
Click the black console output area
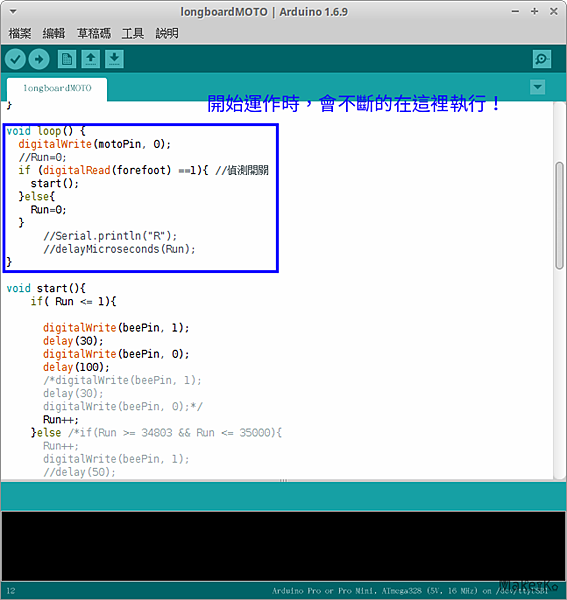click(283, 546)
